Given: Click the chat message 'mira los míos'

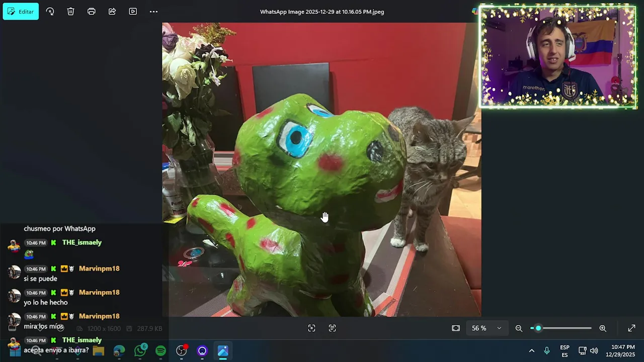Looking at the screenshot, I should pos(43,326).
